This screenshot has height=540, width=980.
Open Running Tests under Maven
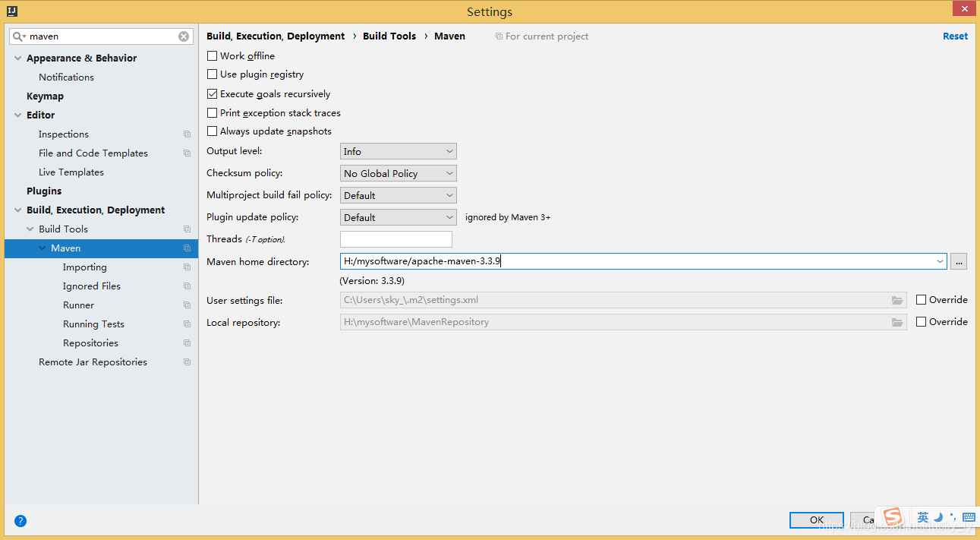pyautogui.click(x=93, y=324)
